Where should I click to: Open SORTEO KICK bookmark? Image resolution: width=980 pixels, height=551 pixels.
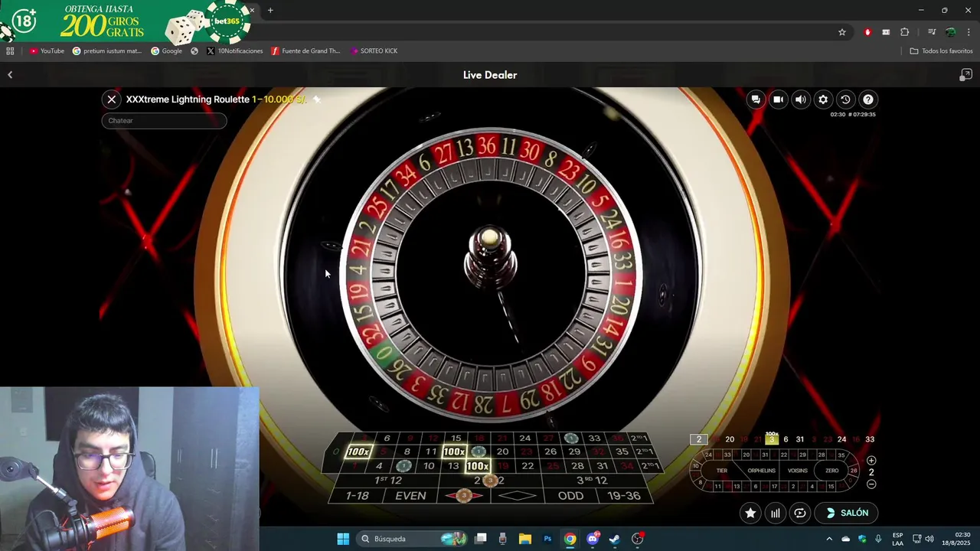(374, 51)
